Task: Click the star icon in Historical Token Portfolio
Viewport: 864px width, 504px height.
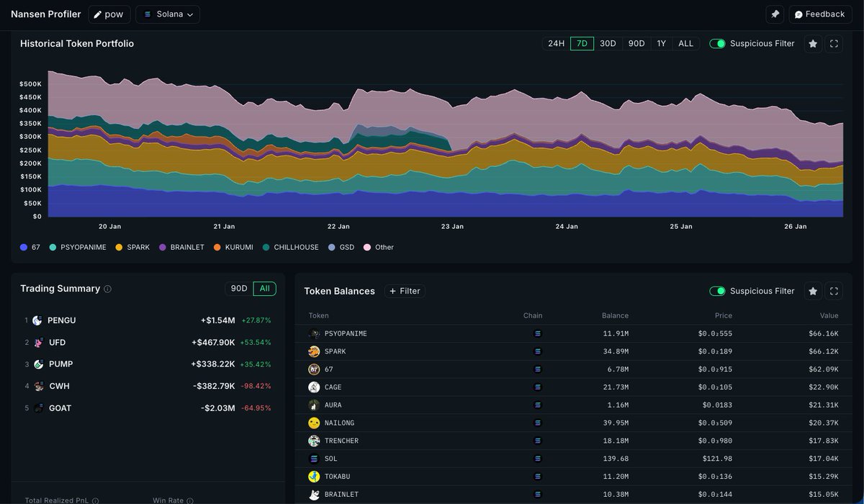Action: (x=813, y=44)
